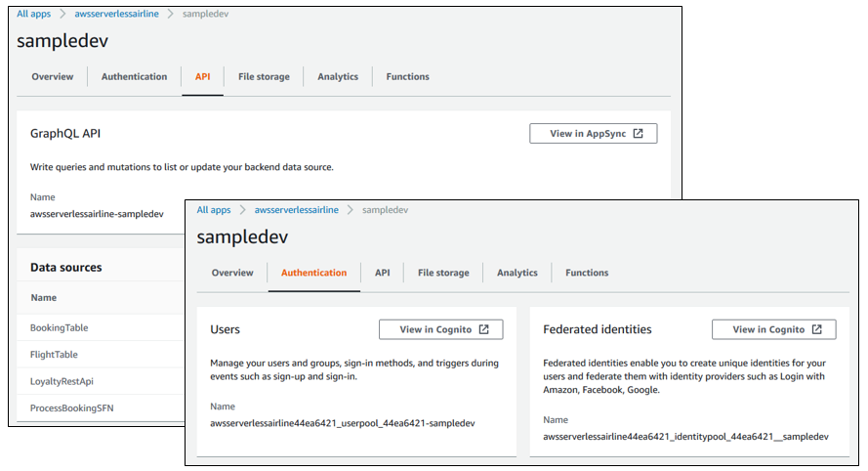The height and width of the screenshot is (471, 868).
Task: Open Analytics tab in back window
Action: 338,77
